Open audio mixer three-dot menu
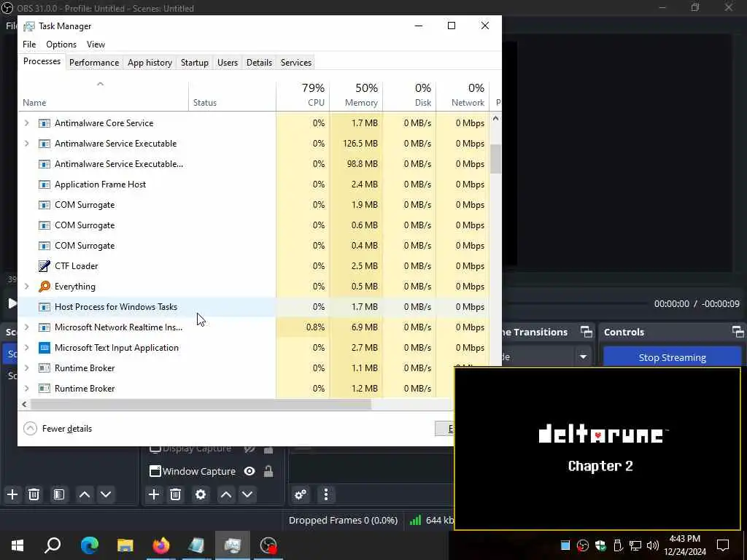 click(x=326, y=495)
